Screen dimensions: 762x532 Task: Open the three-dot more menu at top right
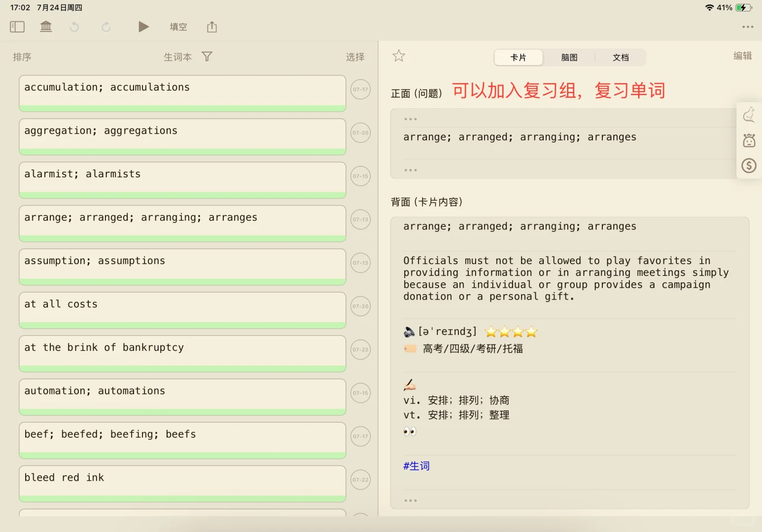coord(747,27)
